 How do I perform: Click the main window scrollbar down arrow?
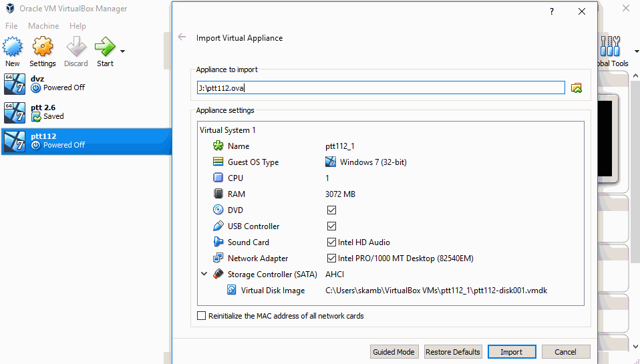pyautogui.click(x=635, y=347)
